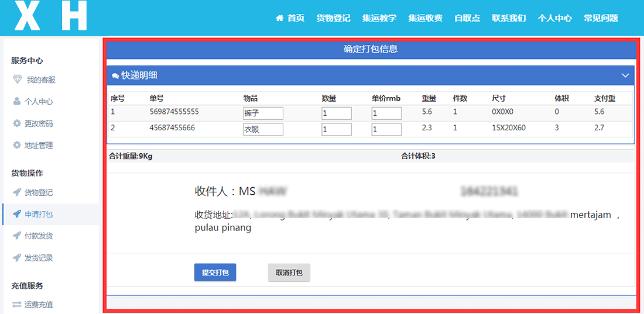Click the transfer icon next to 运费充值

click(17, 304)
